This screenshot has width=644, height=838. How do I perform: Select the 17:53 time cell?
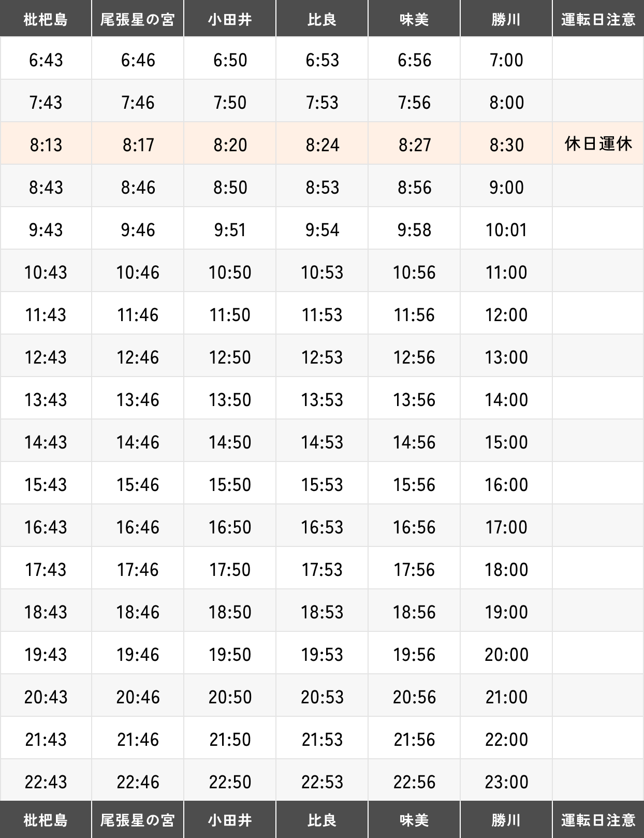tap(322, 570)
